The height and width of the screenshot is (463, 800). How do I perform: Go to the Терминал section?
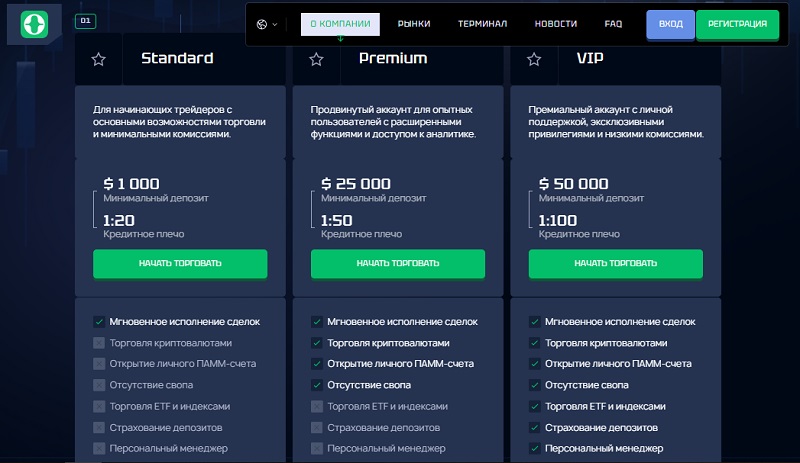tap(482, 24)
